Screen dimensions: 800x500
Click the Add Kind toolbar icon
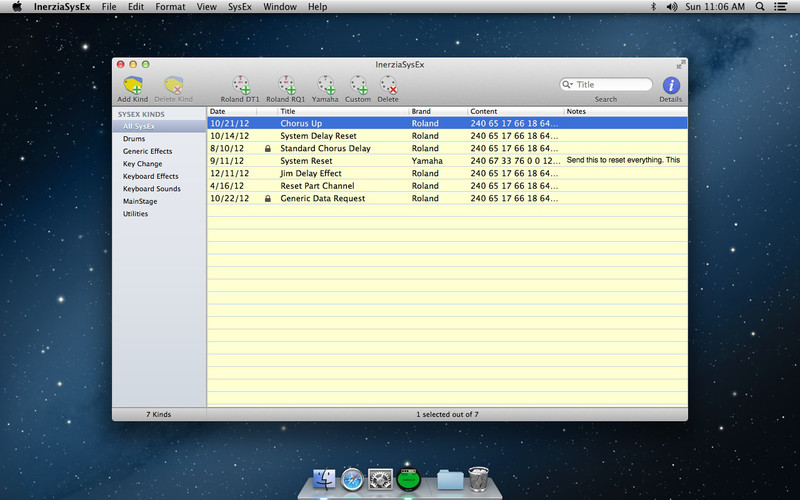[x=133, y=85]
